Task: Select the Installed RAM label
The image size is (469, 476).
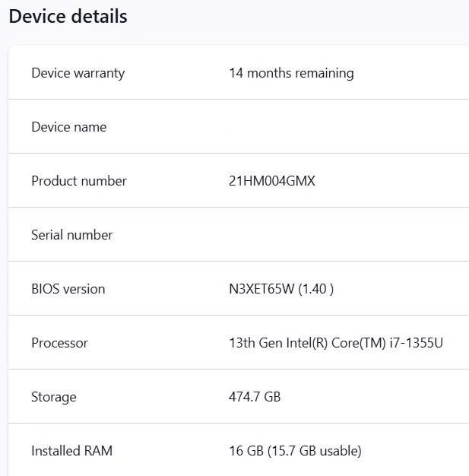Action: [72, 451]
